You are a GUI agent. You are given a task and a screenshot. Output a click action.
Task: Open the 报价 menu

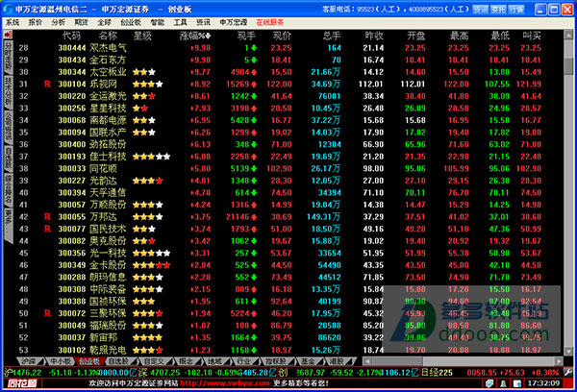coord(36,22)
